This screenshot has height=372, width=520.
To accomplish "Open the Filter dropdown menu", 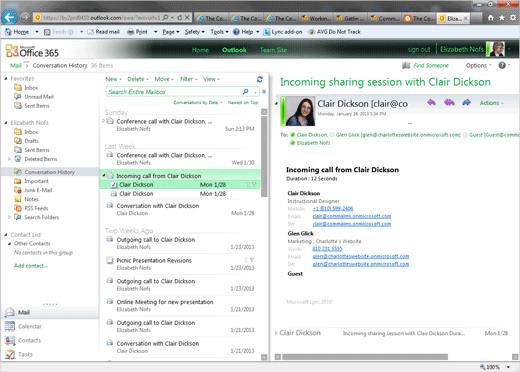I will [189, 79].
